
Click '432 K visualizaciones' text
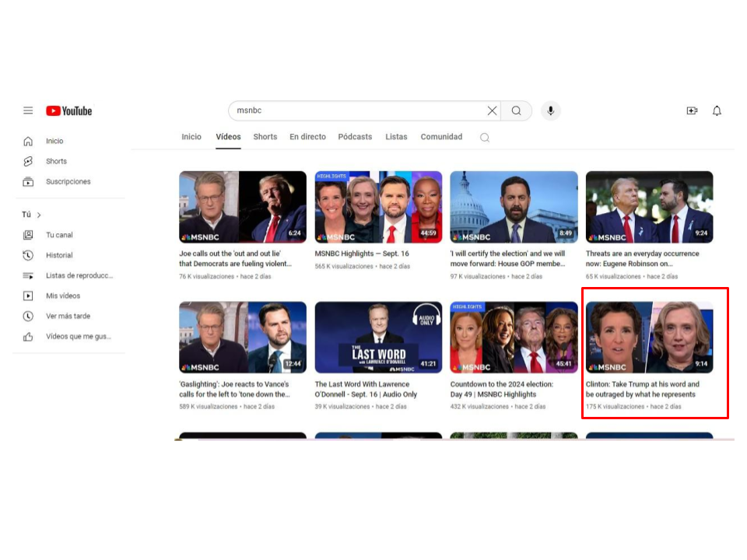tap(480, 407)
